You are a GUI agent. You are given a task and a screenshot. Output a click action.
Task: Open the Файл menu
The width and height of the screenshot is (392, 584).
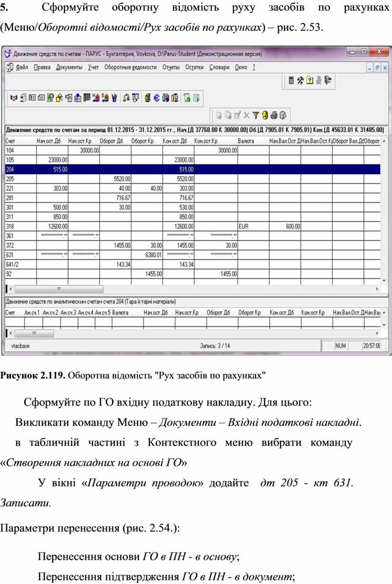(22, 67)
